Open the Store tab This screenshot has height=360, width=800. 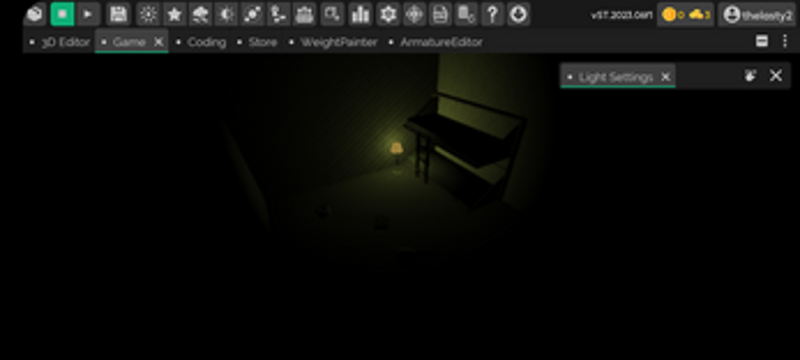(x=258, y=42)
